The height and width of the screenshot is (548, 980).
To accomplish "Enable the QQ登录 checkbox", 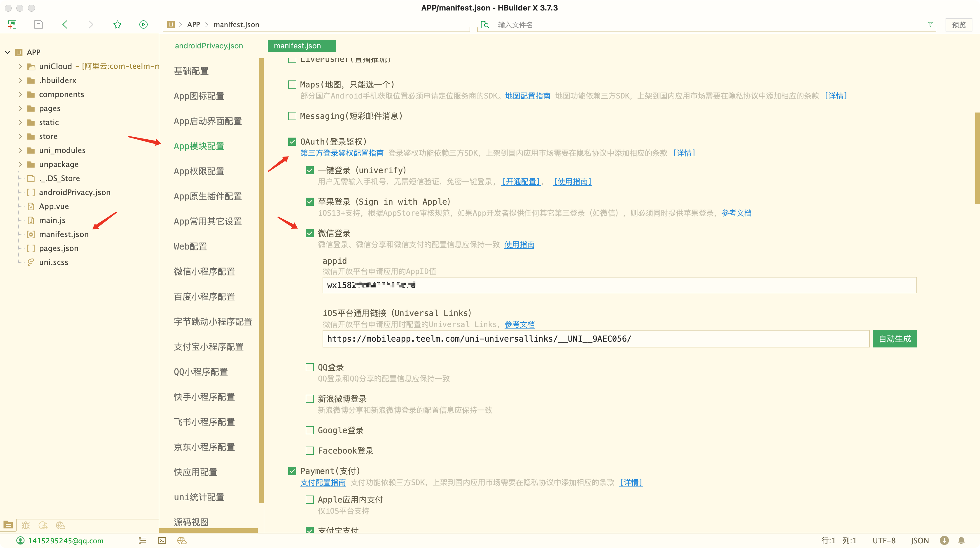I will point(310,367).
